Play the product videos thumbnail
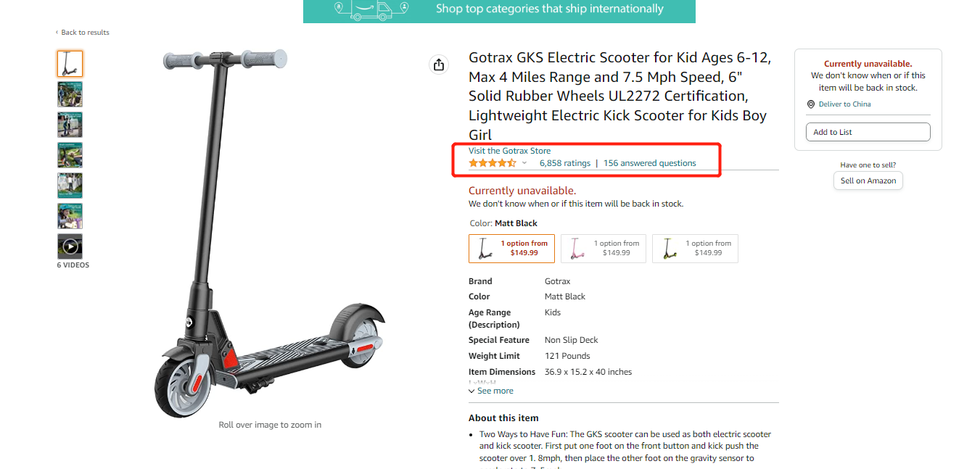Screen dimensions: 980x469 (x=70, y=246)
